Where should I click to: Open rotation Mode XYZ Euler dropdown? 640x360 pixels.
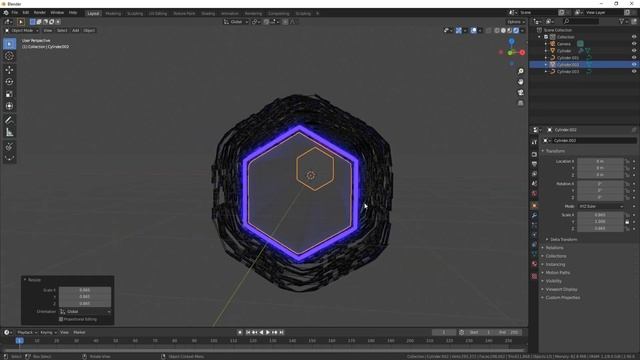coord(601,207)
